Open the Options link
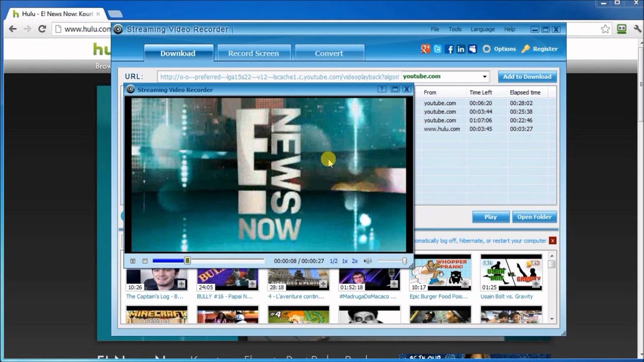The image size is (644, 362). (505, 49)
